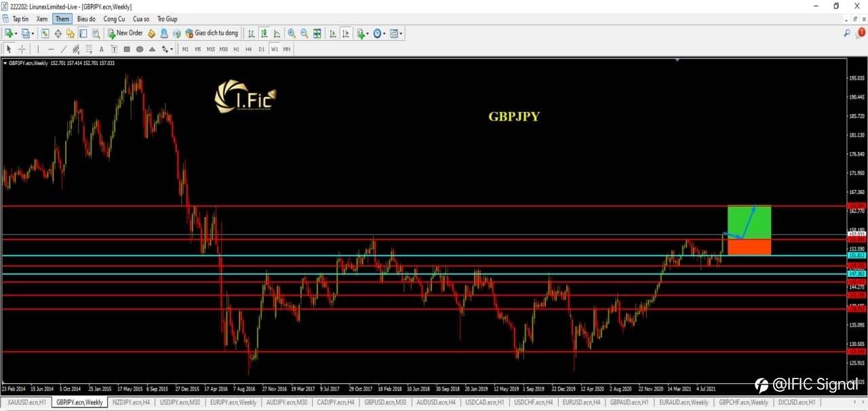The width and height of the screenshot is (868, 411).
Task: Open the Navigator panel icon
Action: click(70, 33)
